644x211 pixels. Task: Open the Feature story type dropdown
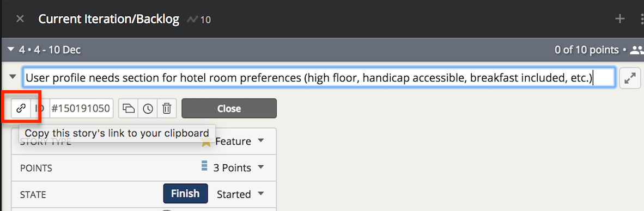[232, 141]
